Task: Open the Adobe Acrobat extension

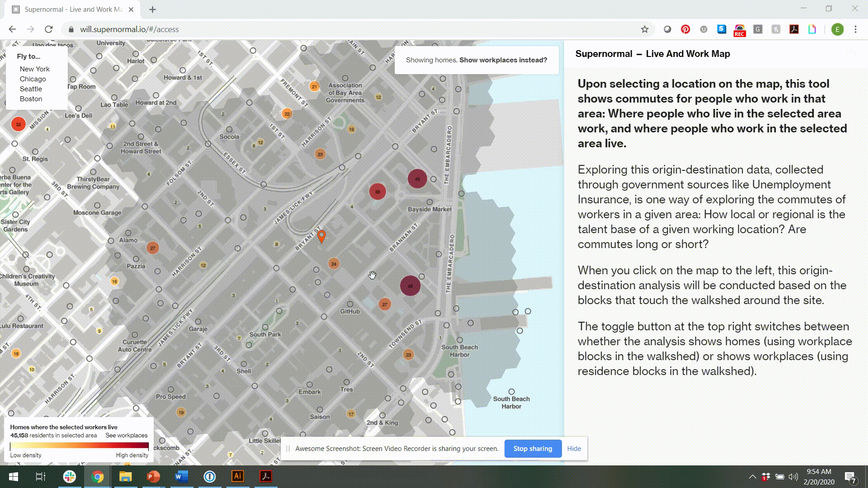Action: coord(794,29)
